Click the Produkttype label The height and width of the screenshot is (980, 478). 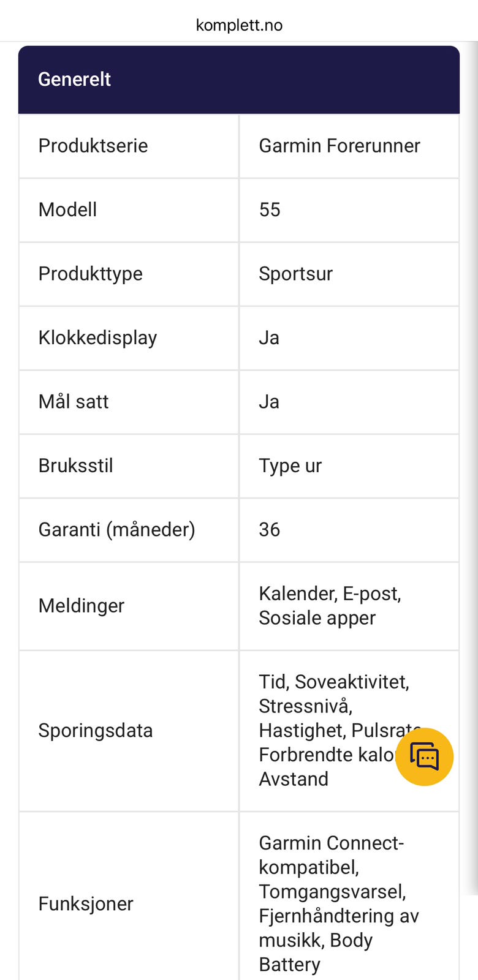tap(90, 274)
